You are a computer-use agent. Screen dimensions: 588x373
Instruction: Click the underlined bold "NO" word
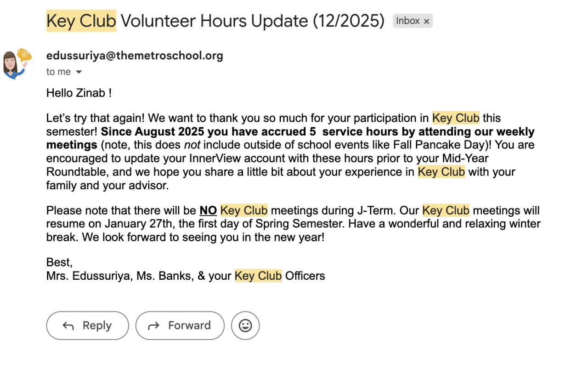coord(208,211)
